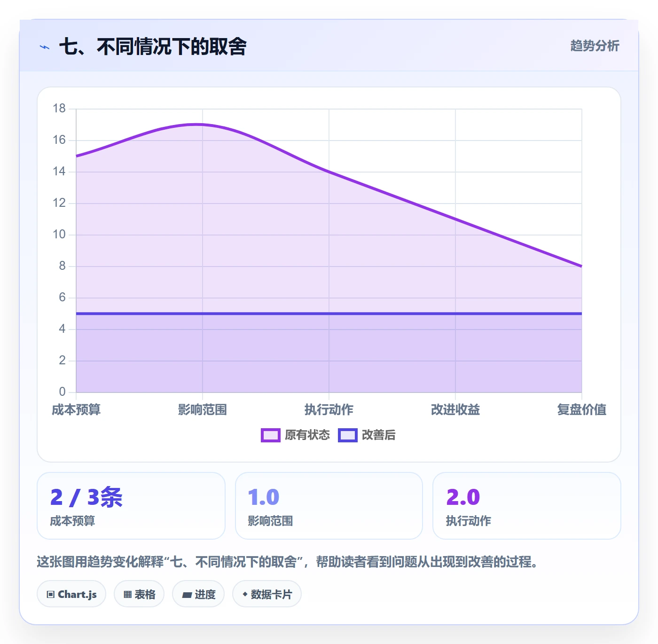Click the y-axis value 18
Viewport: 658px width, 644px height.
click(59, 109)
